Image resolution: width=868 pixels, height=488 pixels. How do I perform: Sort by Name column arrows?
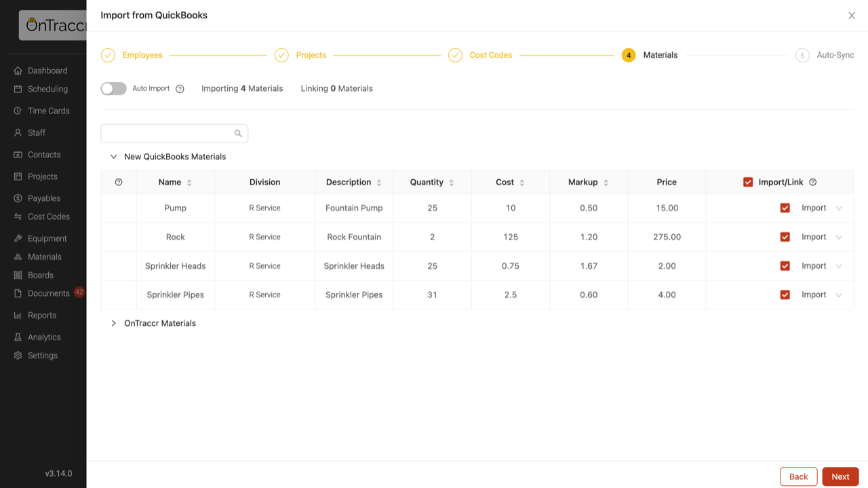pyautogui.click(x=189, y=183)
